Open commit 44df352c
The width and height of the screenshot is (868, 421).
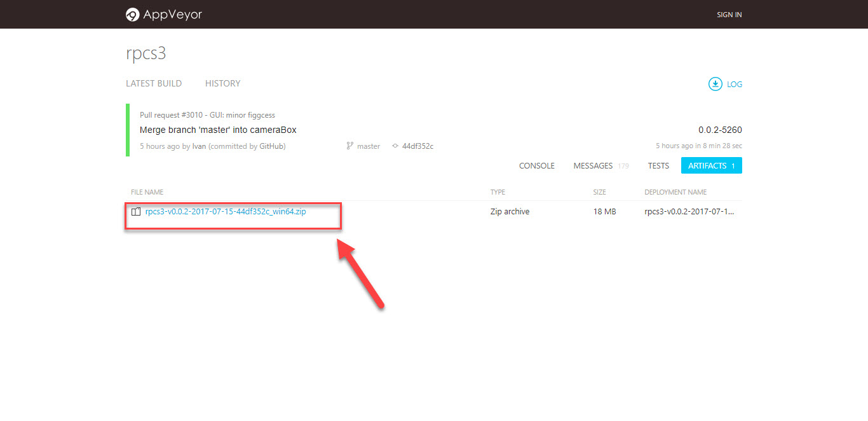point(417,146)
